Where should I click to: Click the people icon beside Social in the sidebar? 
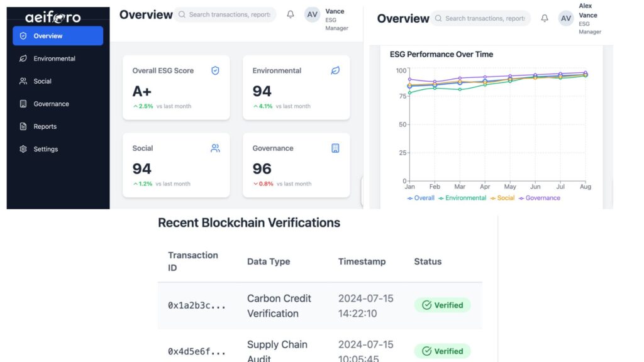[x=23, y=81]
